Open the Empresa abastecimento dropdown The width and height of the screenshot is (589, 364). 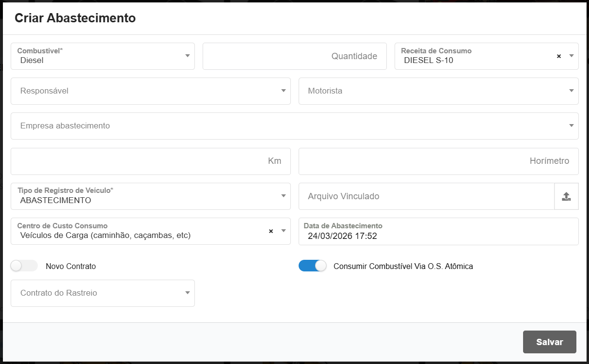click(x=571, y=126)
